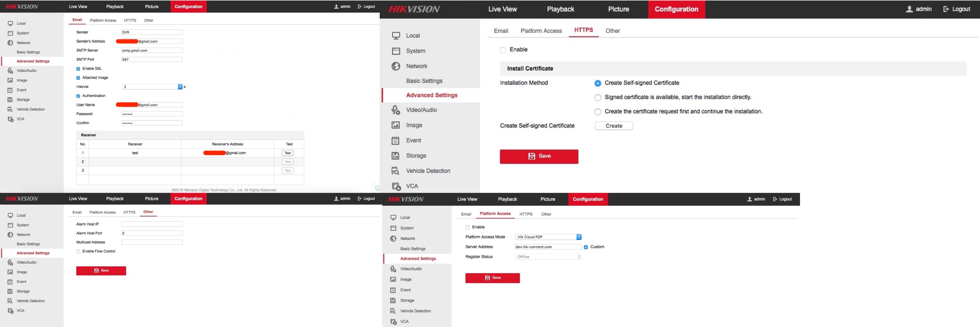980x327 pixels.
Task: Select the 'Signed certificate is available' radio option
Action: [598, 97]
